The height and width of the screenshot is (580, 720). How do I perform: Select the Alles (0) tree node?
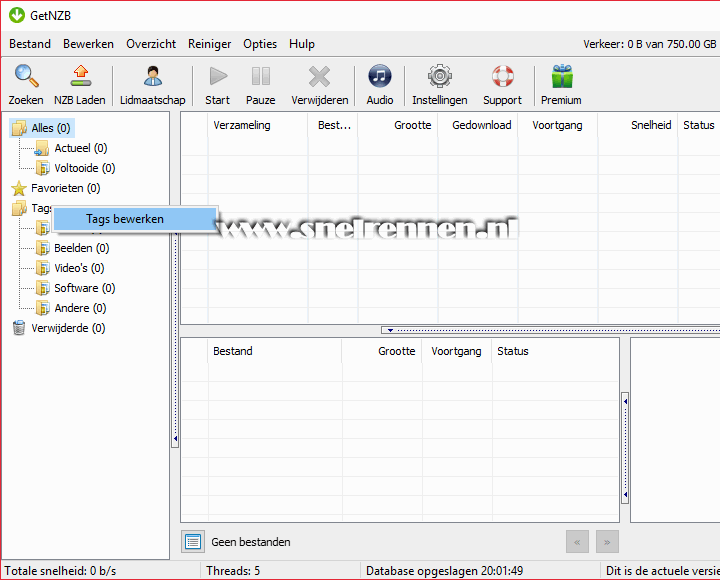click(42, 128)
